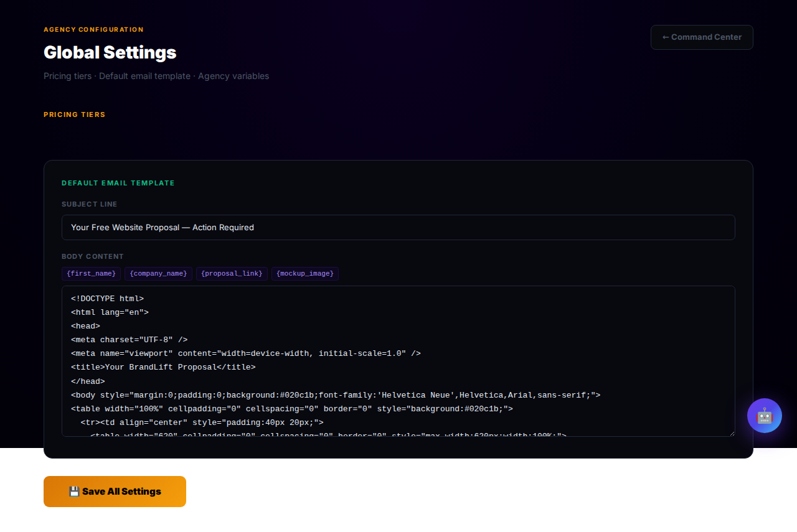Open the robot chatbot assistant
Screen dimensions: 797x532
click(x=764, y=416)
